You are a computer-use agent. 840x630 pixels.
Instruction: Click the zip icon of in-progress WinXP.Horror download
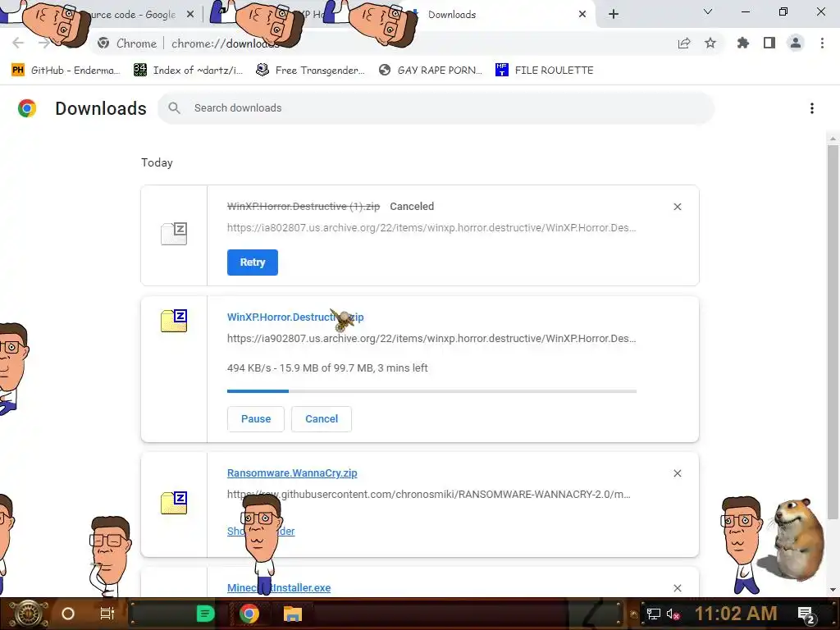point(174,321)
